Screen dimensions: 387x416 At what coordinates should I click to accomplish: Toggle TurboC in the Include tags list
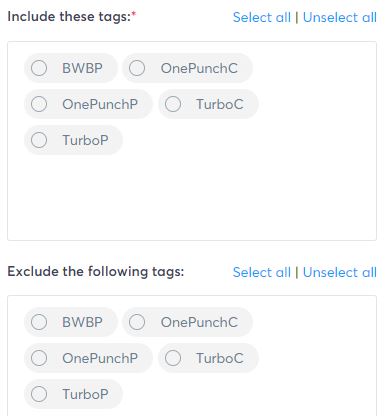point(173,104)
